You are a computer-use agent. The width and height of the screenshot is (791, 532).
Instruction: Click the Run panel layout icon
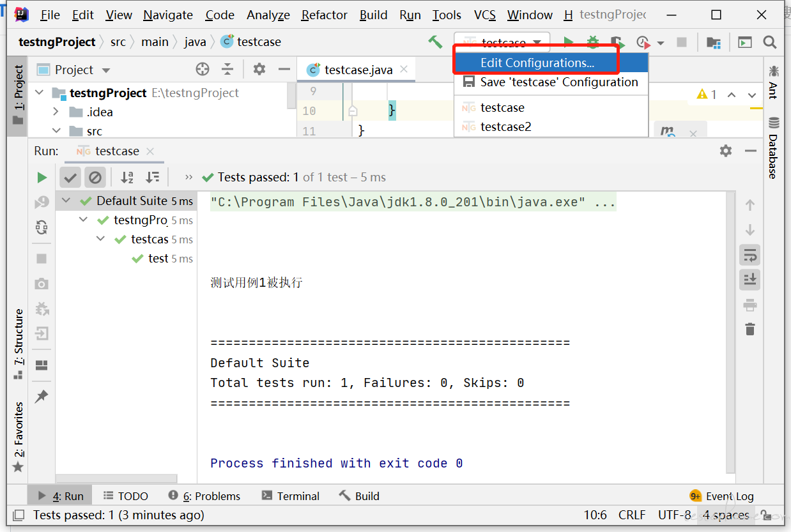click(42, 365)
